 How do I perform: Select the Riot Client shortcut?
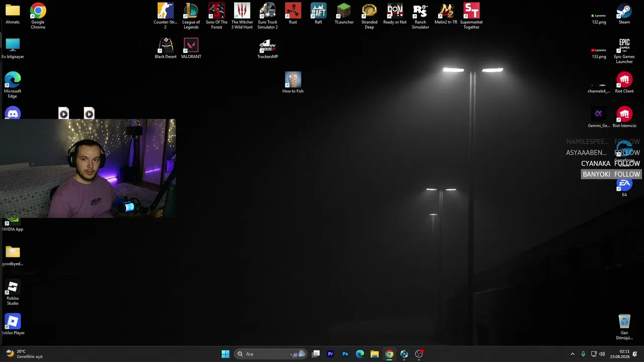[x=624, y=82]
